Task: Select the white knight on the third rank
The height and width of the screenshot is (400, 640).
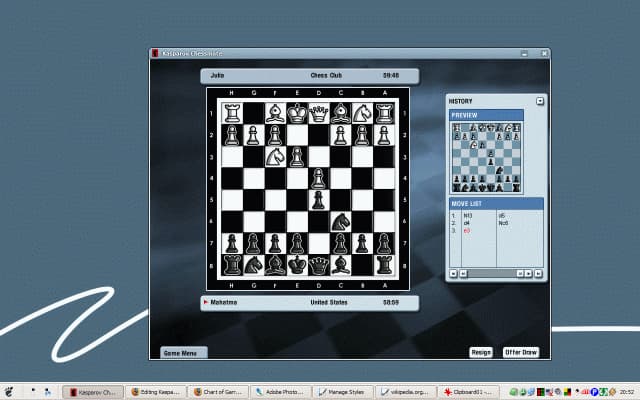Action: [x=275, y=156]
